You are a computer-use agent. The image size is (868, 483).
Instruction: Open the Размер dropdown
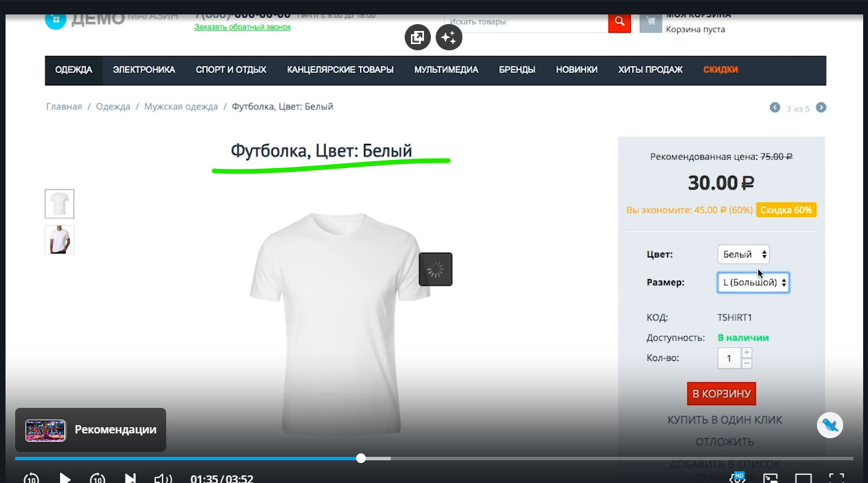point(753,282)
